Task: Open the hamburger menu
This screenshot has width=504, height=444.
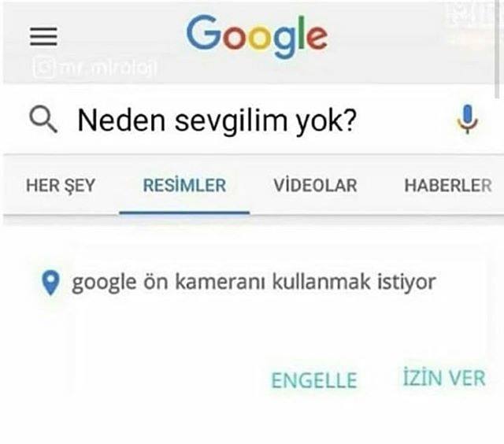Action: click(44, 36)
